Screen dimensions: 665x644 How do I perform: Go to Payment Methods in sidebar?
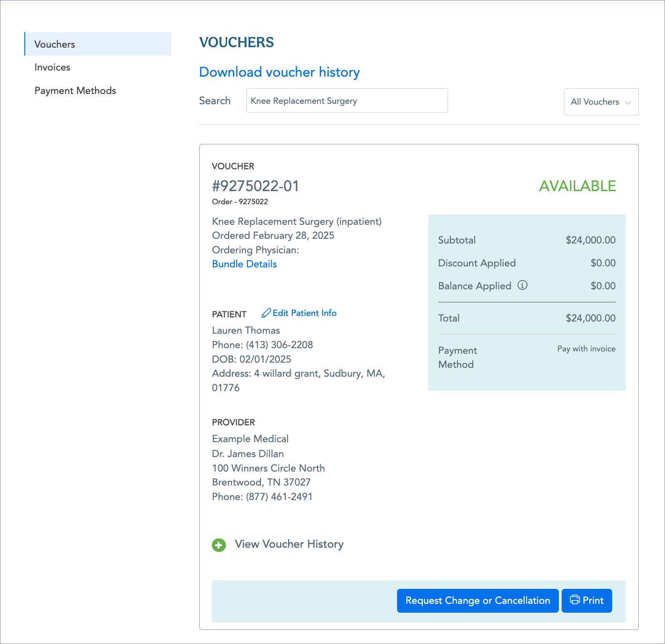[75, 91]
